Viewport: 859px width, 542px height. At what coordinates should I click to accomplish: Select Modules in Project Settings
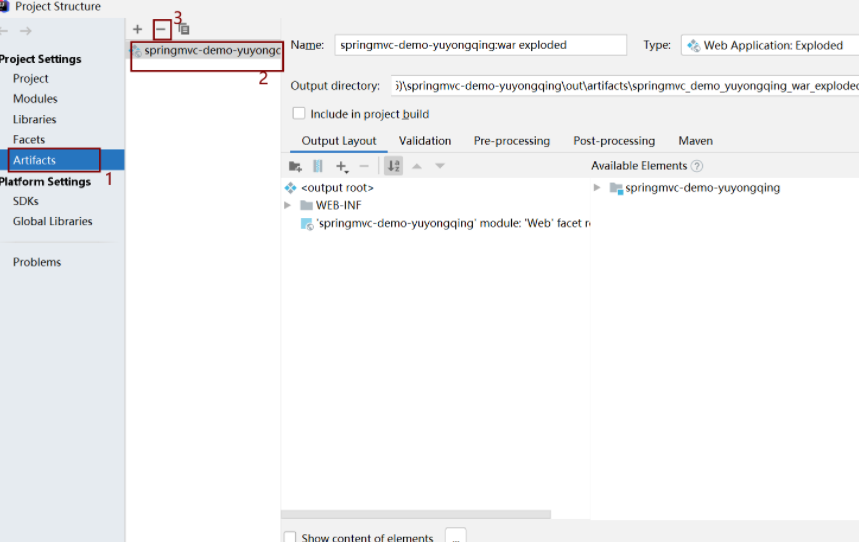coord(35,99)
